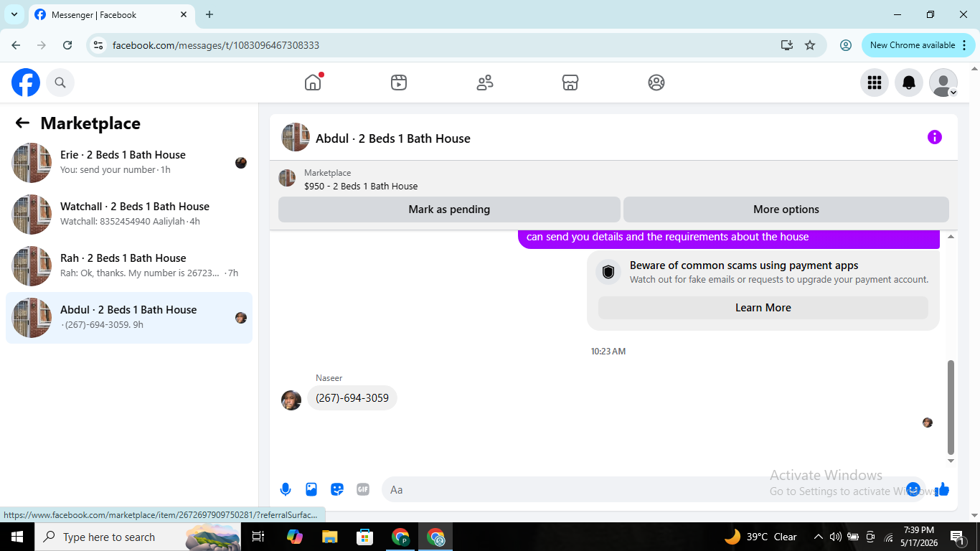980x551 pixels.
Task: Open Facebook search
Action: tap(60, 83)
